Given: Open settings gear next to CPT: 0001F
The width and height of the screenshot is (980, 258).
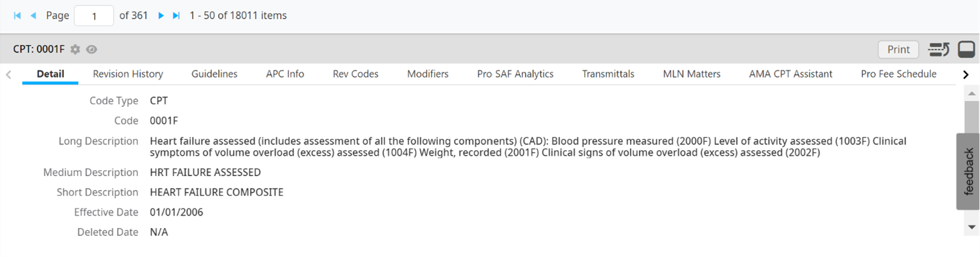Looking at the screenshot, I should click(x=75, y=50).
